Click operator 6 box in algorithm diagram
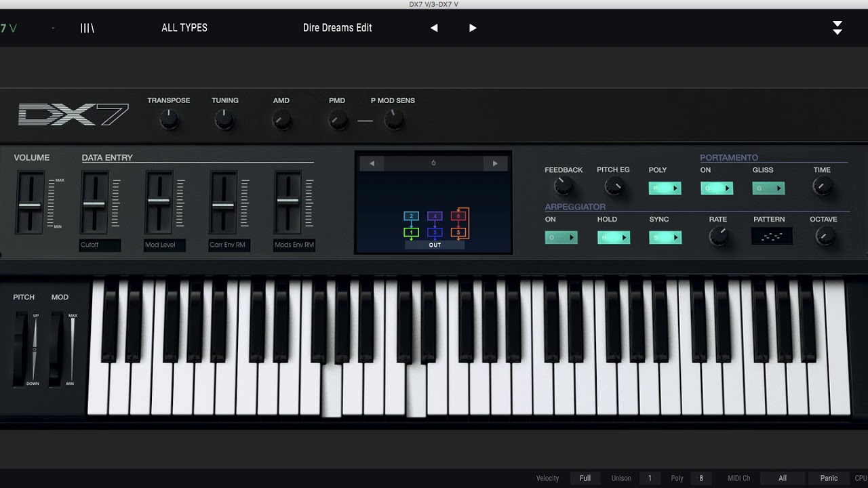 [458, 216]
